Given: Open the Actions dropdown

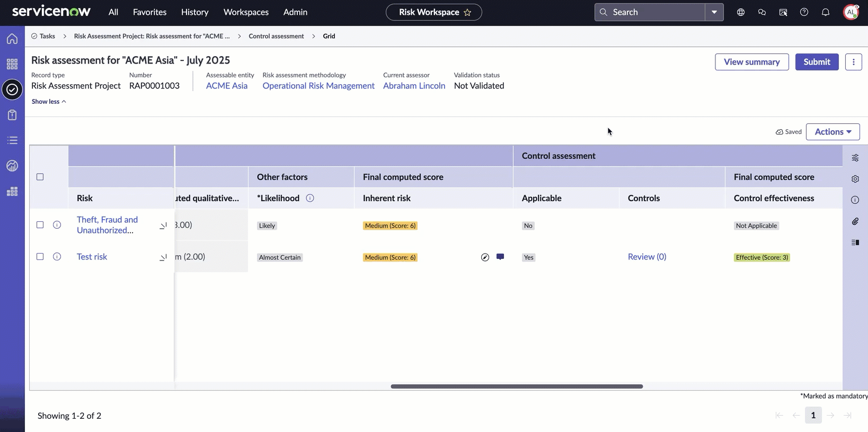Looking at the screenshot, I should coord(832,132).
